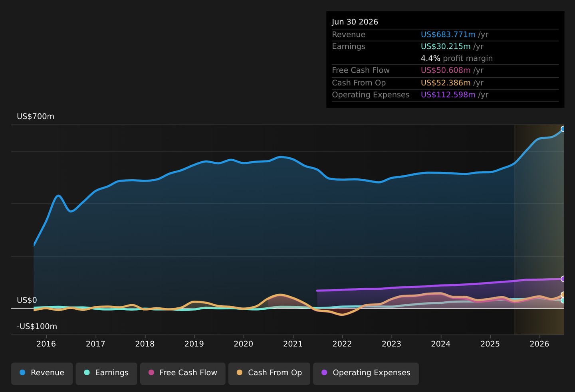Select the 2023 x-axis label
Viewport: 575px width, 392px height.
pyautogui.click(x=391, y=344)
